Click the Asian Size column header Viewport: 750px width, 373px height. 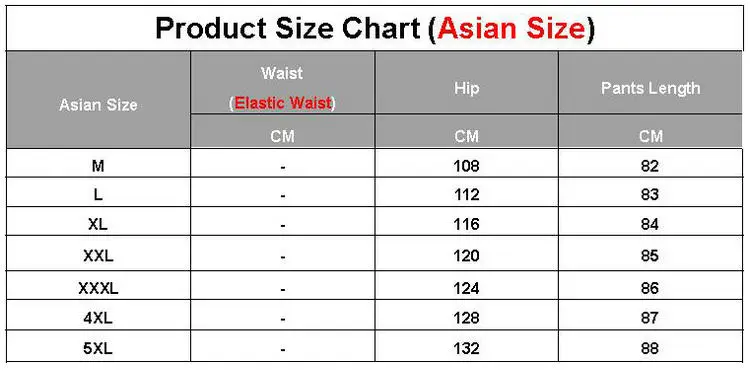tap(98, 105)
